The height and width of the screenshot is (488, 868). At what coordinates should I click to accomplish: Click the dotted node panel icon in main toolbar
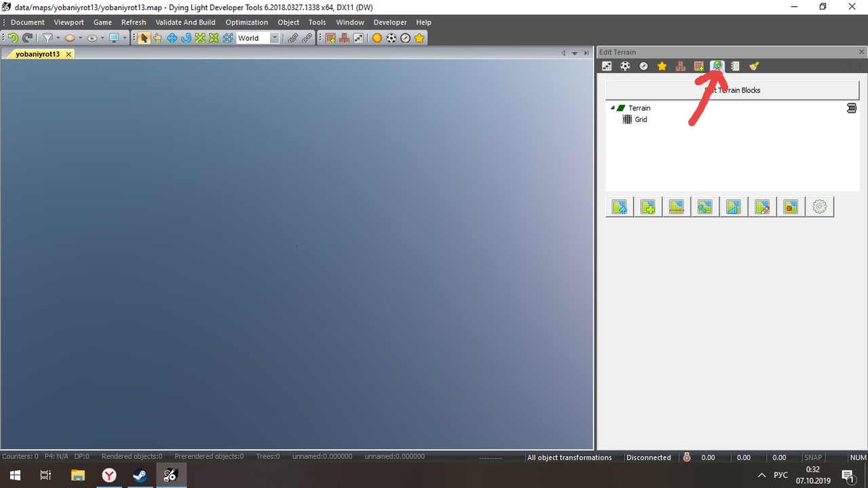click(358, 38)
